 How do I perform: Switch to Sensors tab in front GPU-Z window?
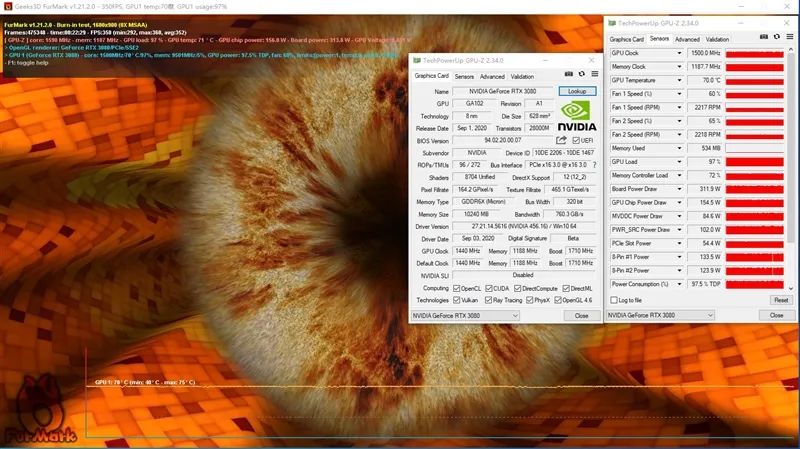click(x=464, y=77)
